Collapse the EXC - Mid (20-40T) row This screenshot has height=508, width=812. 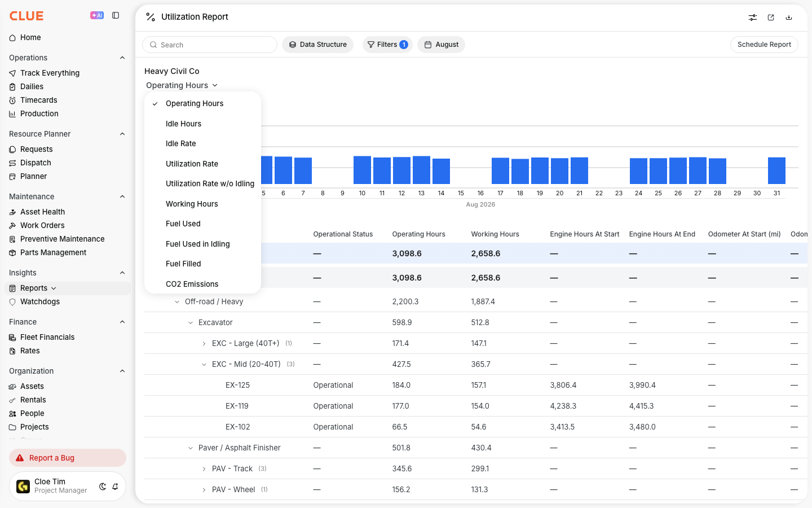(x=204, y=365)
